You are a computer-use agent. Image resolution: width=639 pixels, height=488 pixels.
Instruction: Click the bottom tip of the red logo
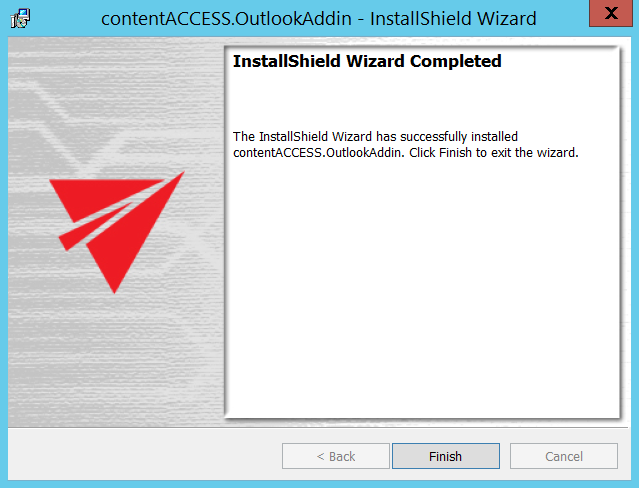click(x=114, y=287)
